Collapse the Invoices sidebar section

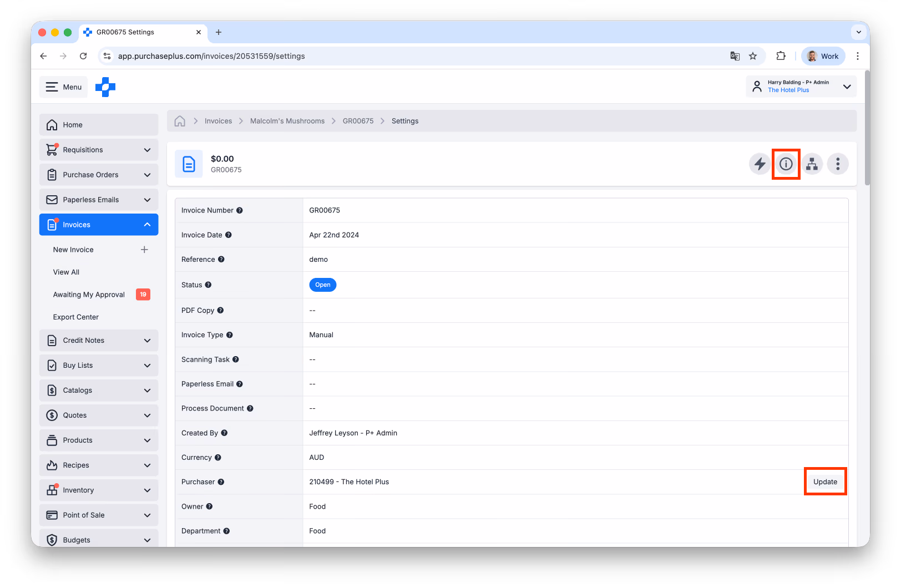point(99,225)
